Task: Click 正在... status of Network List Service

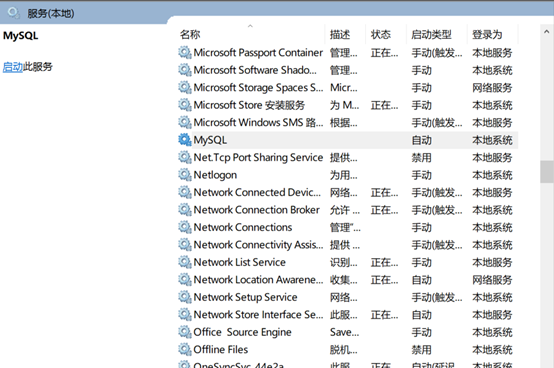Action: click(384, 262)
